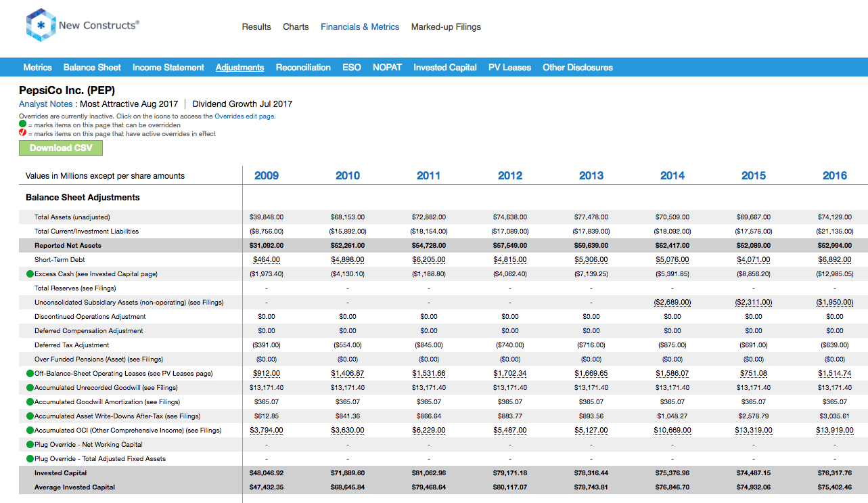Click the Download CSV button

click(x=61, y=148)
